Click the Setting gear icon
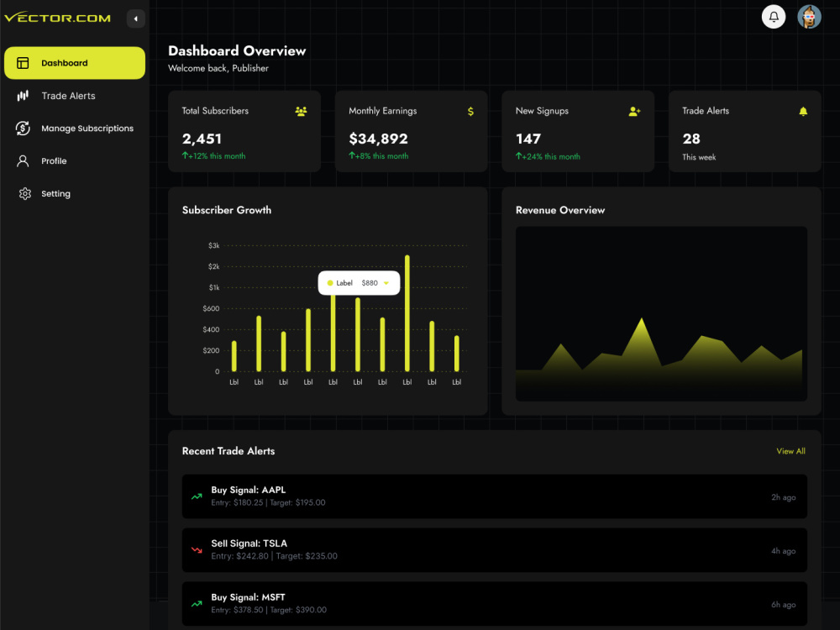The height and width of the screenshot is (630, 840). (x=24, y=194)
